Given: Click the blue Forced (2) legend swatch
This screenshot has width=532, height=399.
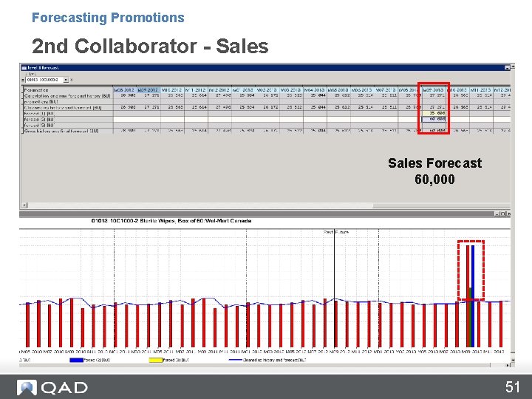Looking at the screenshot, I should pos(76,360).
